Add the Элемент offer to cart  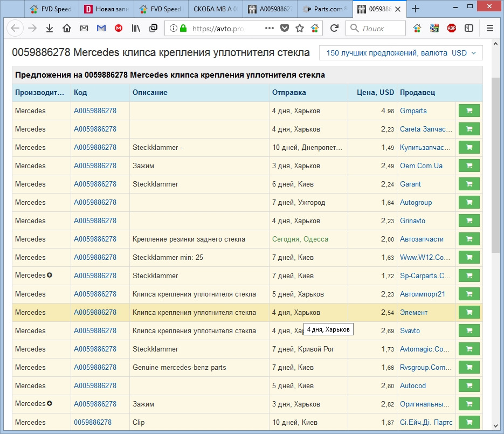coord(469,312)
